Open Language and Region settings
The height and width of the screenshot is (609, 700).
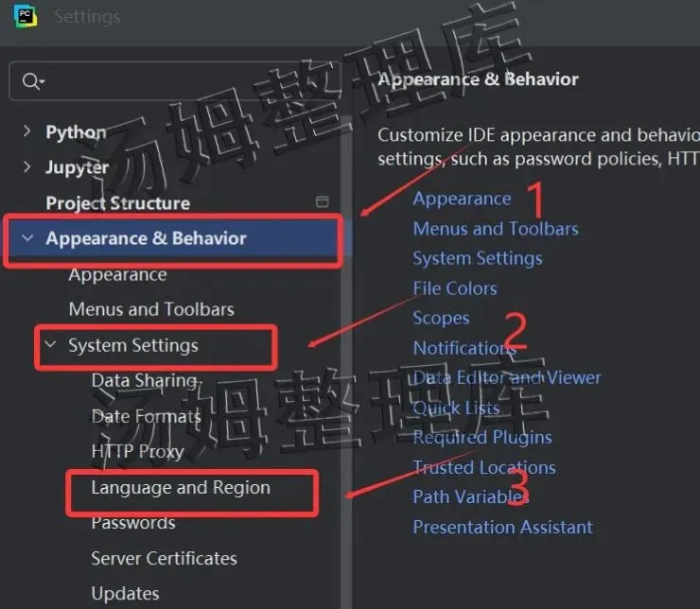pyautogui.click(x=181, y=488)
